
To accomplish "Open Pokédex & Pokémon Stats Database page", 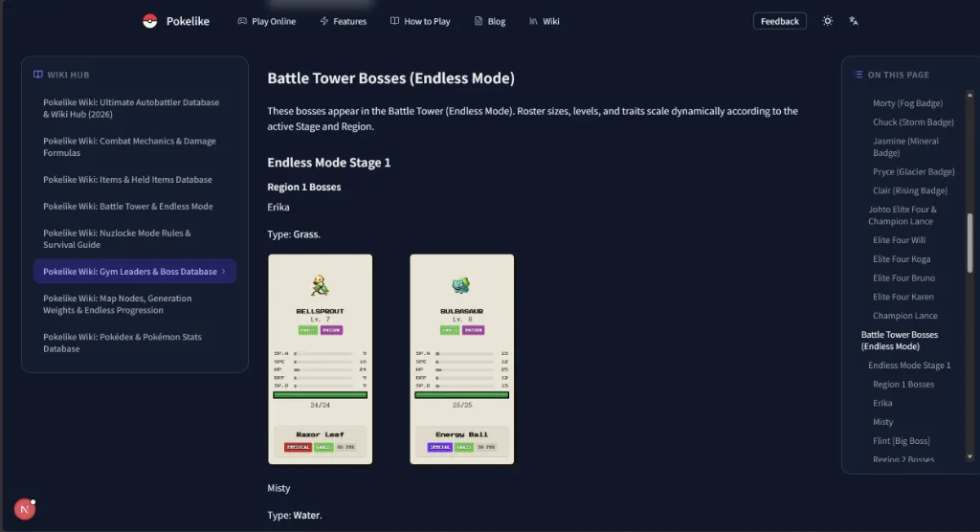I will click(x=122, y=343).
